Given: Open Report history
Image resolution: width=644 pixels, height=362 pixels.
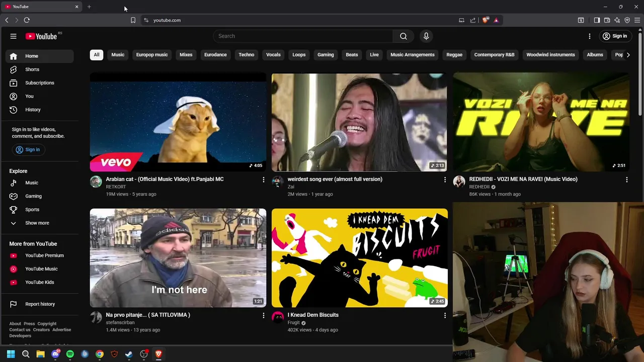Looking at the screenshot, I should (x=39, y=304).
